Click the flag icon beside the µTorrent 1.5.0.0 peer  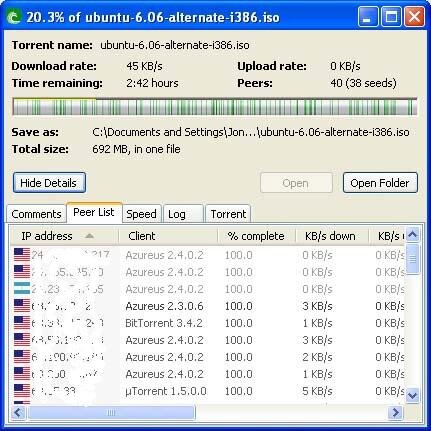coord(22,391)
